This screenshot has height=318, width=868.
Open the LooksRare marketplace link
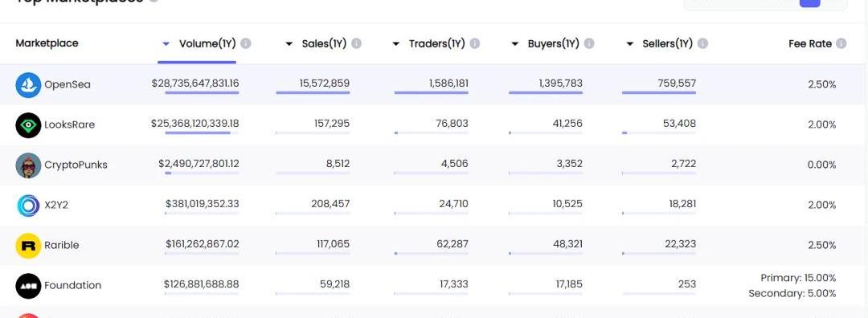[69, 125]
